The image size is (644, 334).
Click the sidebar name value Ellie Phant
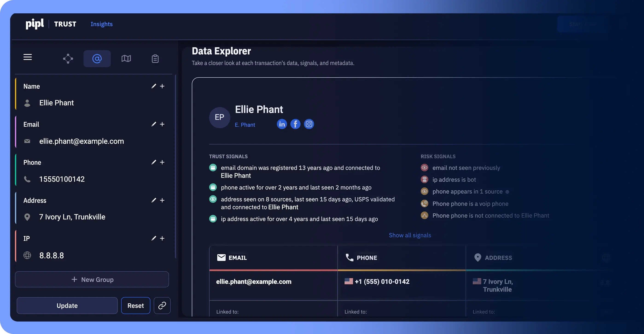pos(56,103)
